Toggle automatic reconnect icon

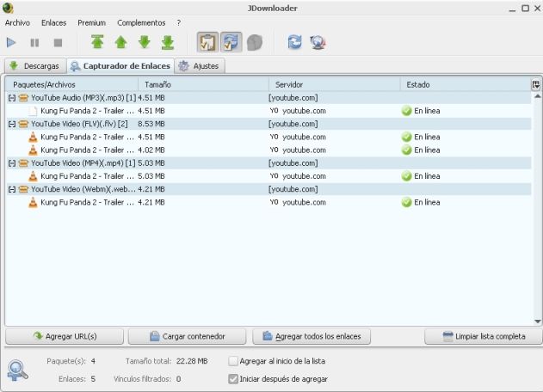pyautogui.click(x=231, y=42)
